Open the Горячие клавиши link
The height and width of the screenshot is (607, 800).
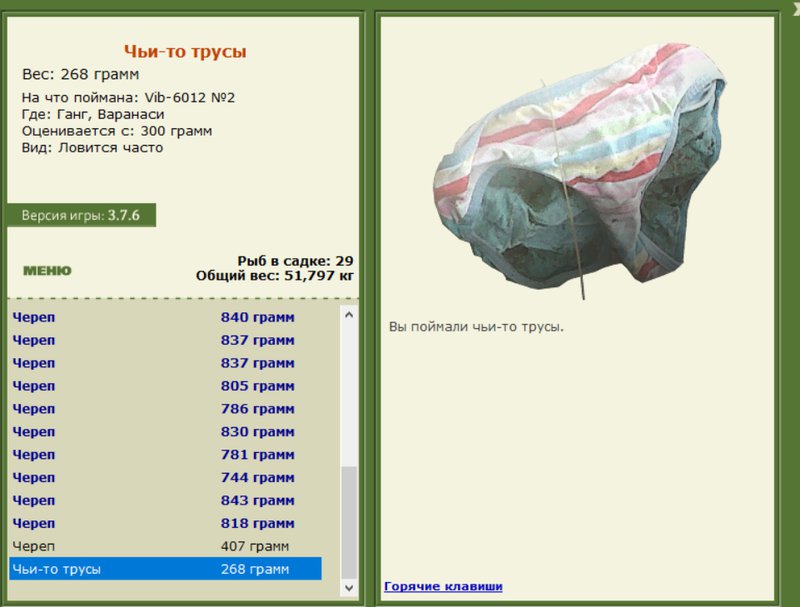[443, 586]
